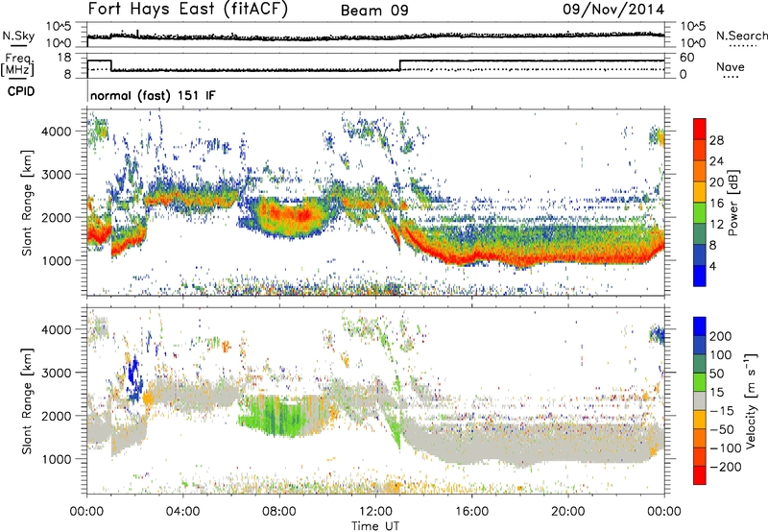
Task: Pick the light green 12–16 dB Power segment
Action: [700, 213]
